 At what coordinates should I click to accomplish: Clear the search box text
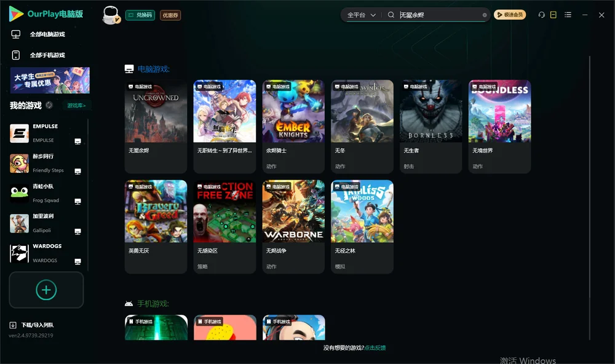click(485, 15)
